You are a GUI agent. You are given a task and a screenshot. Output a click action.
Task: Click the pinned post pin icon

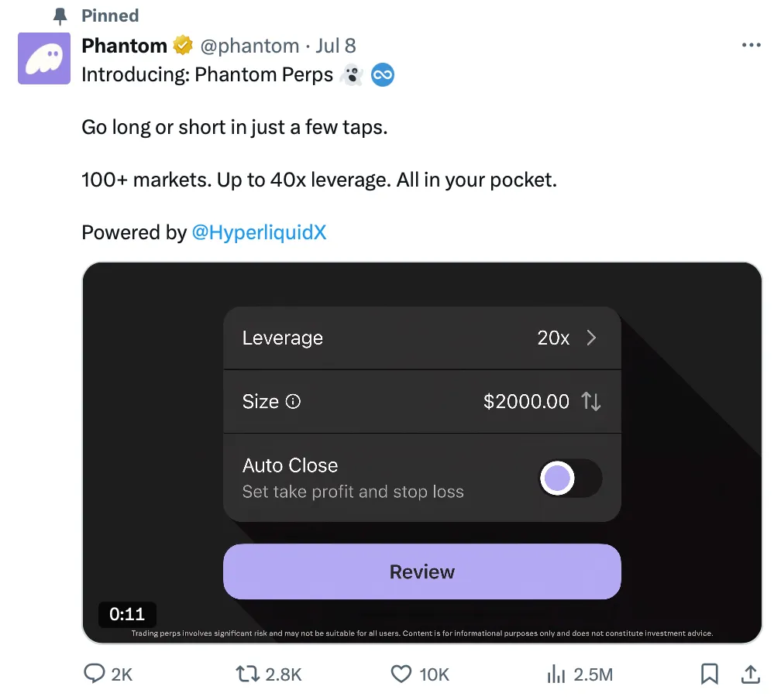(x=59, y=15)
